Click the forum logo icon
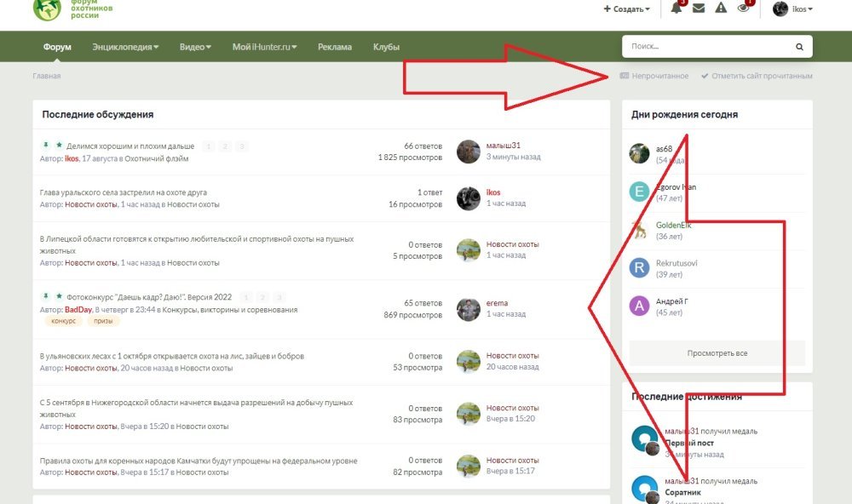 pos(47,9)
